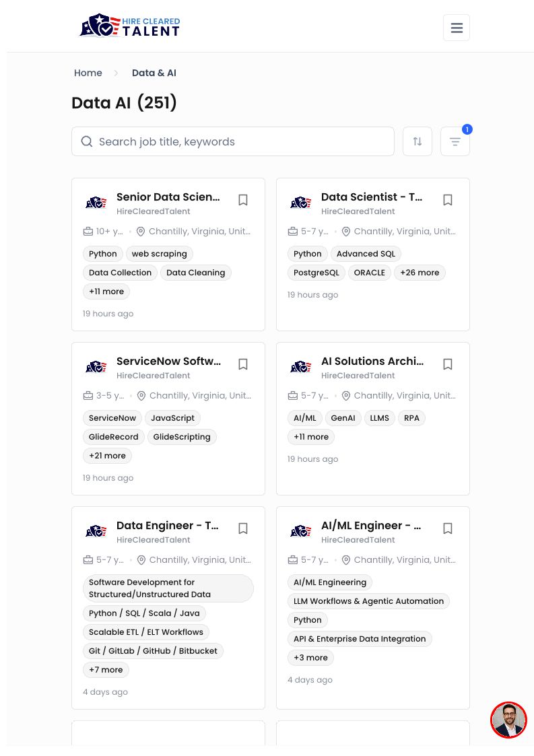Open the hamburger menu
The height and width of the screenshot is (756, 534).
(x=456, y=28)
